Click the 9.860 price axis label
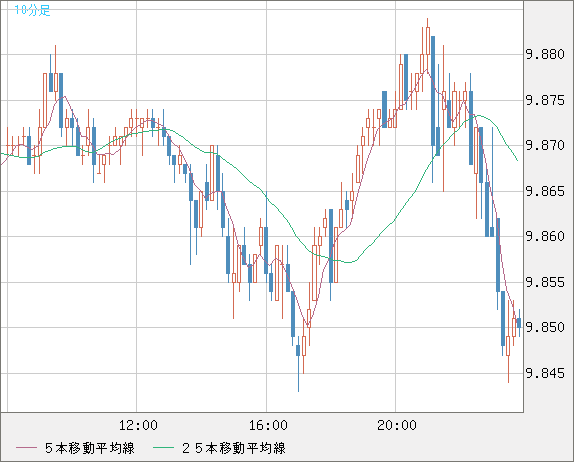Viewport: 574px width, 462px height. tap(545, 236)
